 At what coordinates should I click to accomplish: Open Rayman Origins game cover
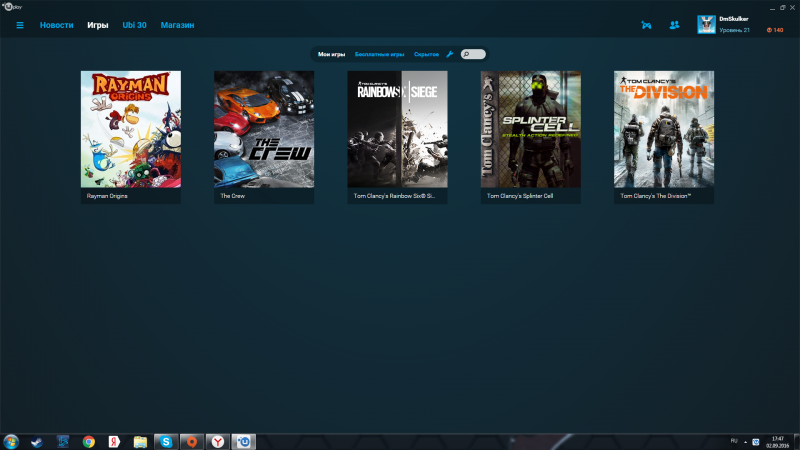point(131,129)
